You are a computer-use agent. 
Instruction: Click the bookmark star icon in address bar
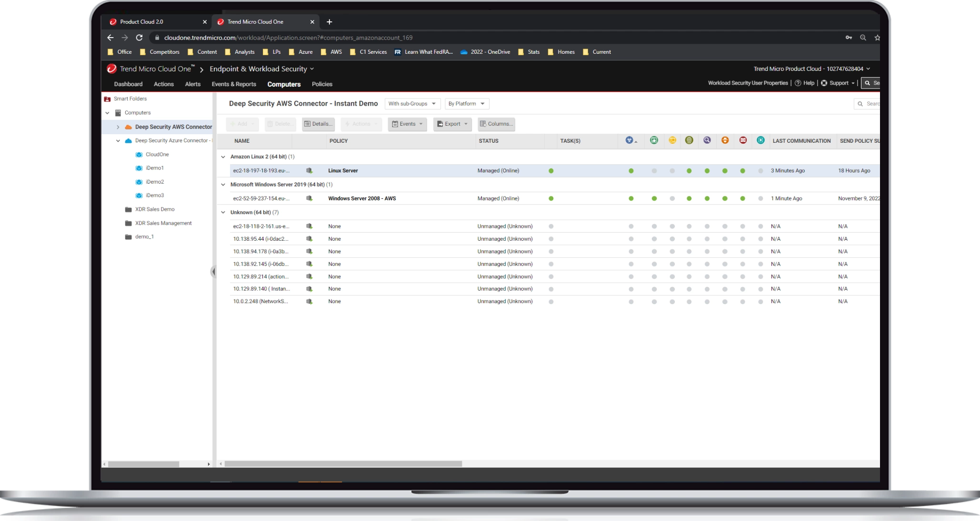pos(877,38)
